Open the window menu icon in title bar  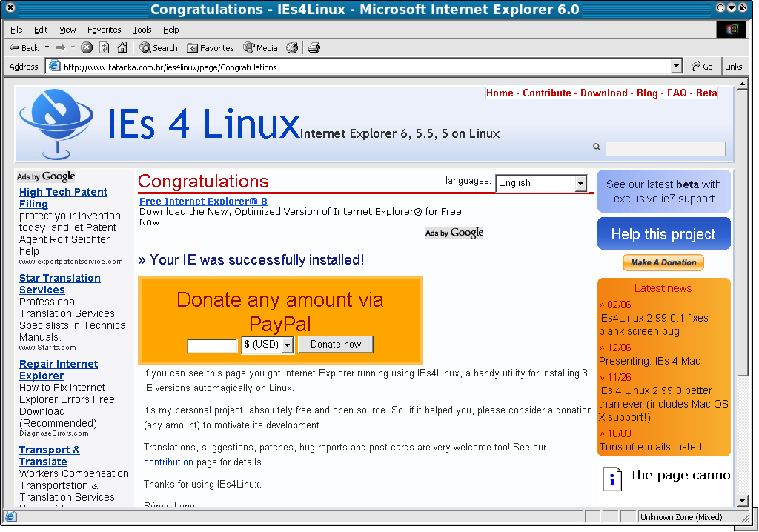point(10,7)
